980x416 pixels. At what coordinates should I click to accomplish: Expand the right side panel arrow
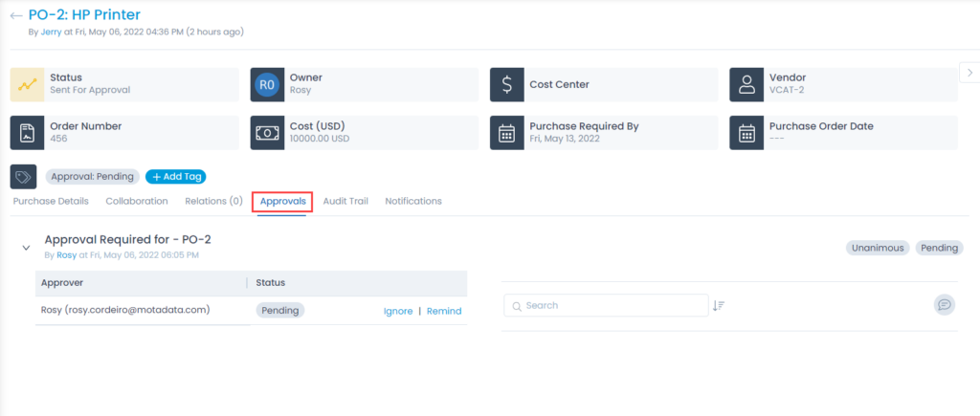969,73
